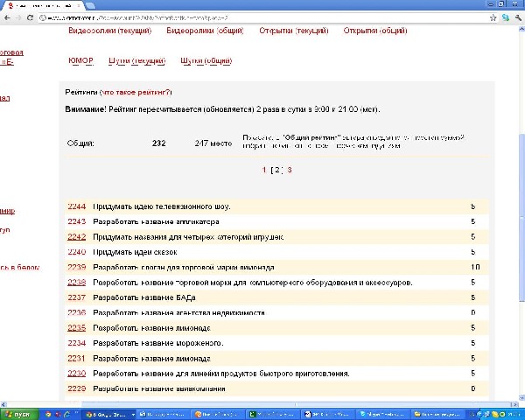Open the partially visible left sidebar link 'ь в белом'
Image resolution: width=525 pixels, height=420 pixels.
[20, 267]
